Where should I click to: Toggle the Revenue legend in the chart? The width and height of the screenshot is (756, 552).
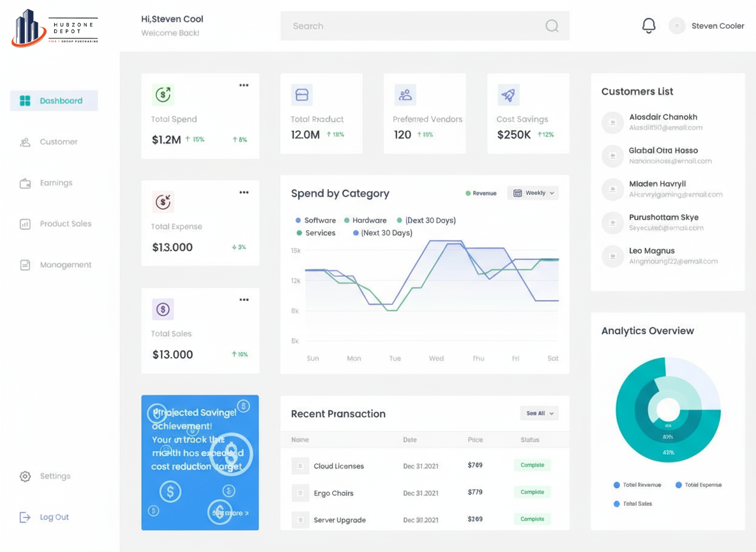pyautogui.click(x=481, y=193)
